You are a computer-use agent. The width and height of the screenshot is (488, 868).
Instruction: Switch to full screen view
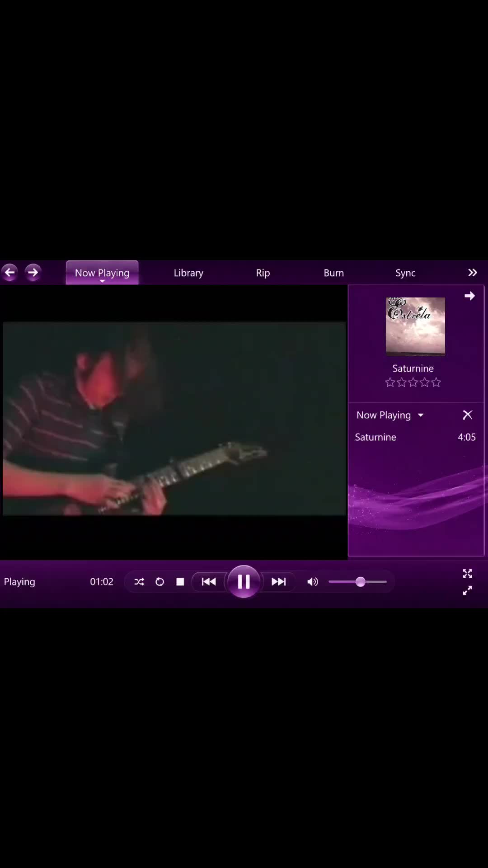pyautogui.click(x=467, y=574)
